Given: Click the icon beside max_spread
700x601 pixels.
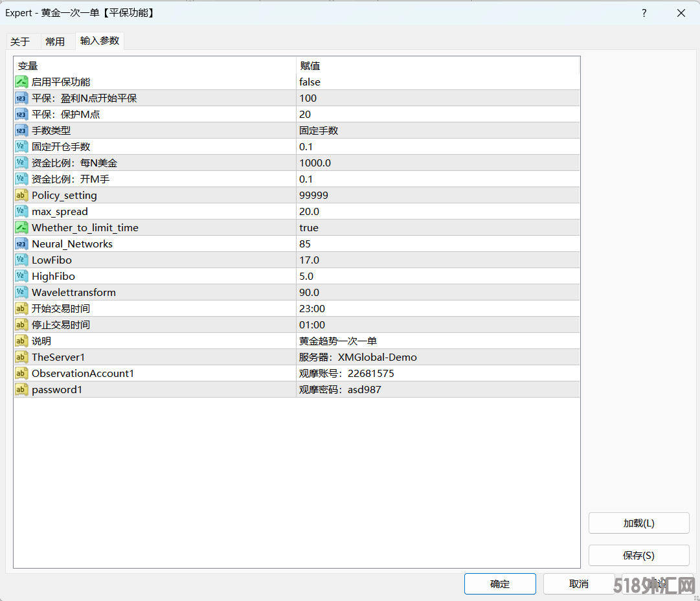Looking at the screenshot, I should pos(21,211).
